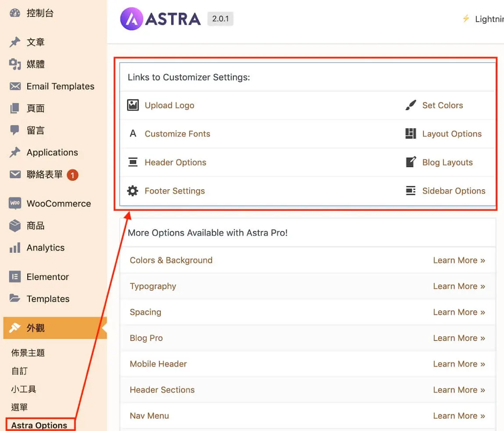Click the bar chart icon beside Analytics
This screenshot has height=431, width=504.
pos(15,247)
